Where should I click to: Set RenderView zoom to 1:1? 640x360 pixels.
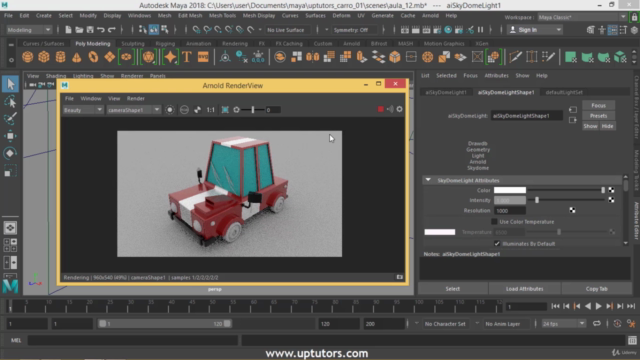point(210,110)
